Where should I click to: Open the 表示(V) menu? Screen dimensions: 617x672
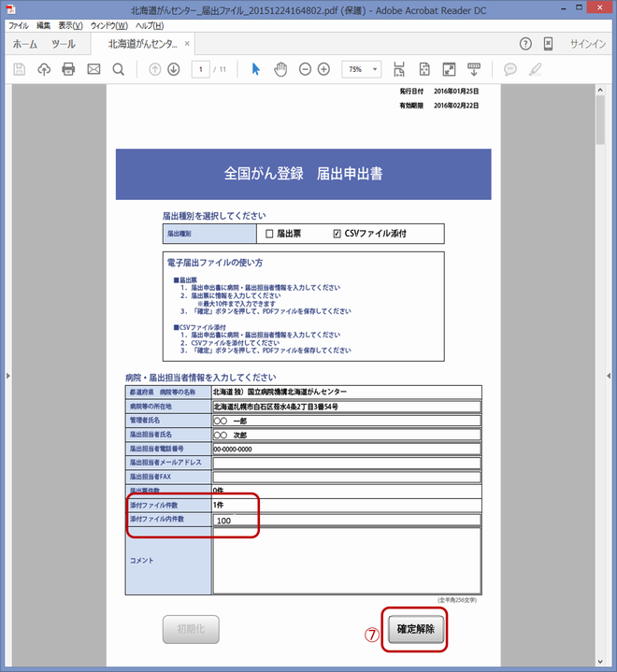click(71, 26)
